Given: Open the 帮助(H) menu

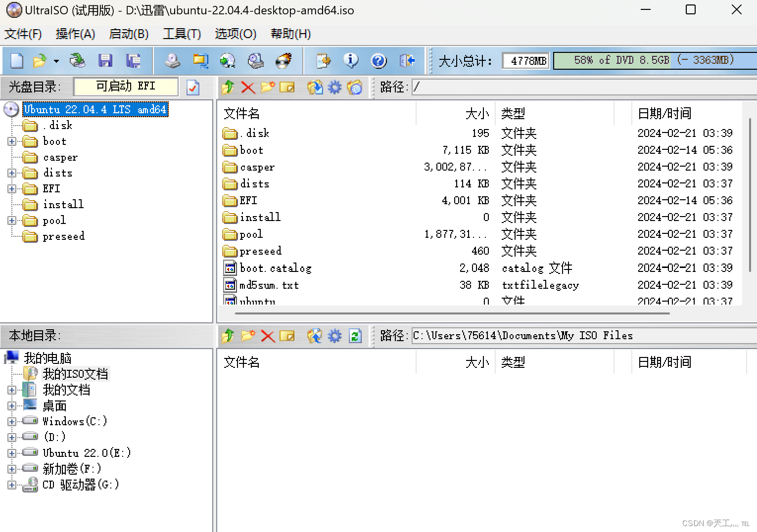Looking at the screenshot, I should pyautogui.click(x=290, y=34).
